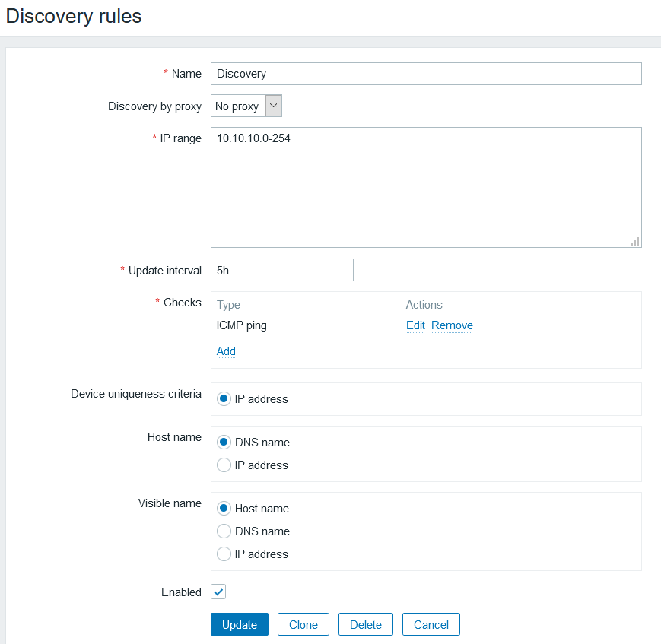Pick IP address for Visible name
661x644 pixels.
point(224,554)
